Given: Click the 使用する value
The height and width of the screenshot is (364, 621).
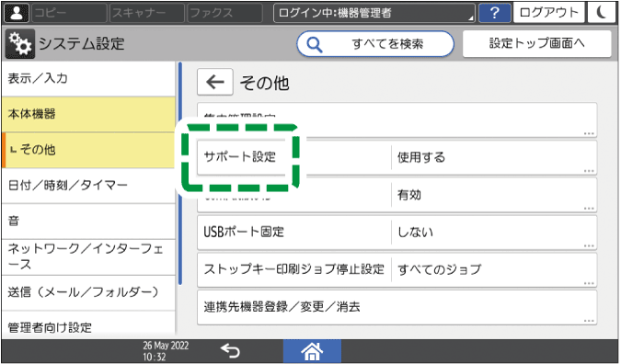Looking at the screenshot, I should 421,157.
